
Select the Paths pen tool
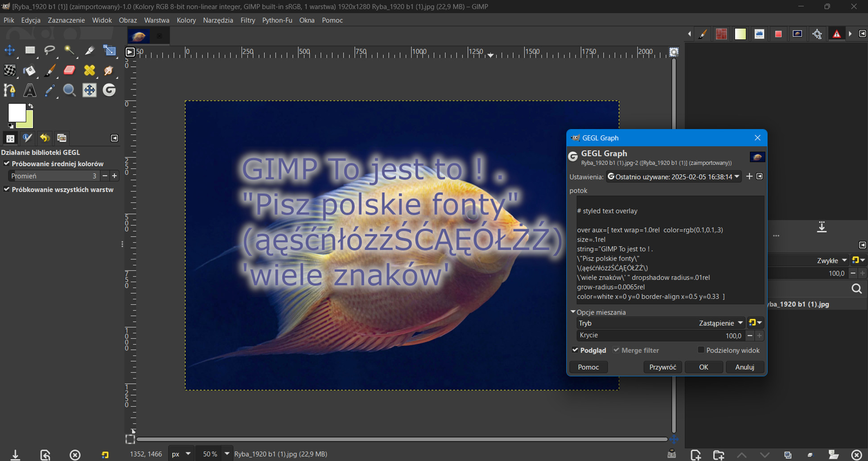point(9,91)
